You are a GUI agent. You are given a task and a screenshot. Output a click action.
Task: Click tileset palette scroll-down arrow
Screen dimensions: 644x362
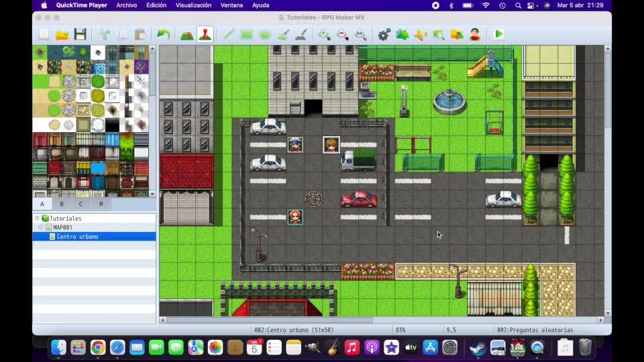click(152, 194)
